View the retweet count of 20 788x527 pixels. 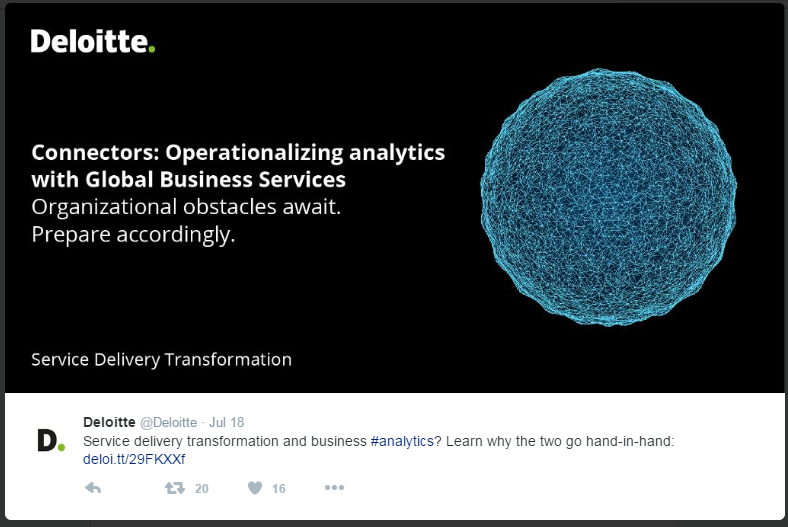pyautogui.click(x=202, y=488)
